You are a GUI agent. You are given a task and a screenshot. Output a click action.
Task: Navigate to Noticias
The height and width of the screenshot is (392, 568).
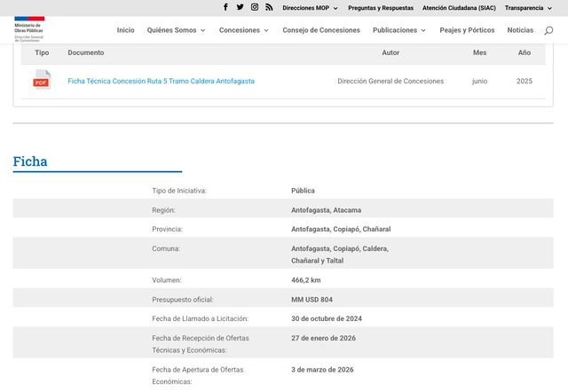[x=520, y=30]
